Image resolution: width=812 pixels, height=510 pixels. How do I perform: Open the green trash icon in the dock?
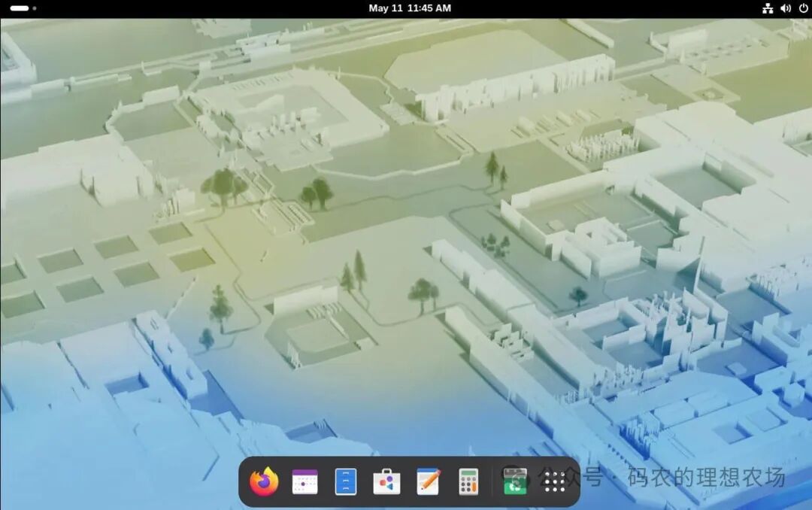pos(515,481)
